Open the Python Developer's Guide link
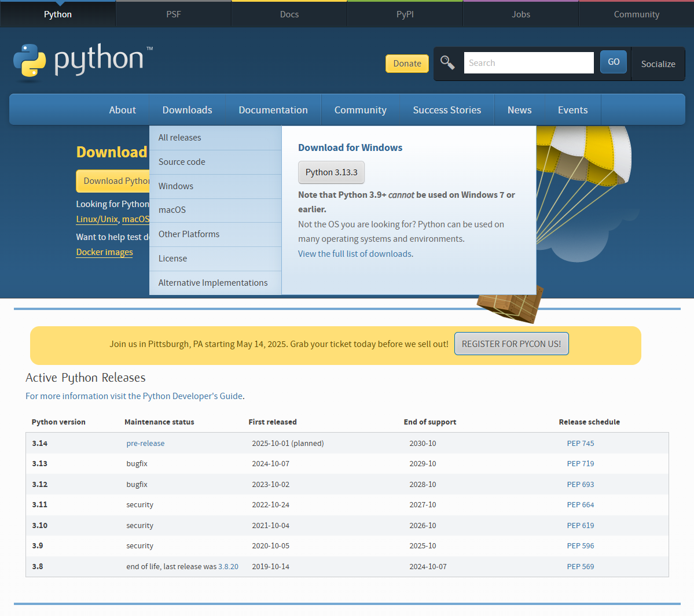 click(x=134, y=396)
